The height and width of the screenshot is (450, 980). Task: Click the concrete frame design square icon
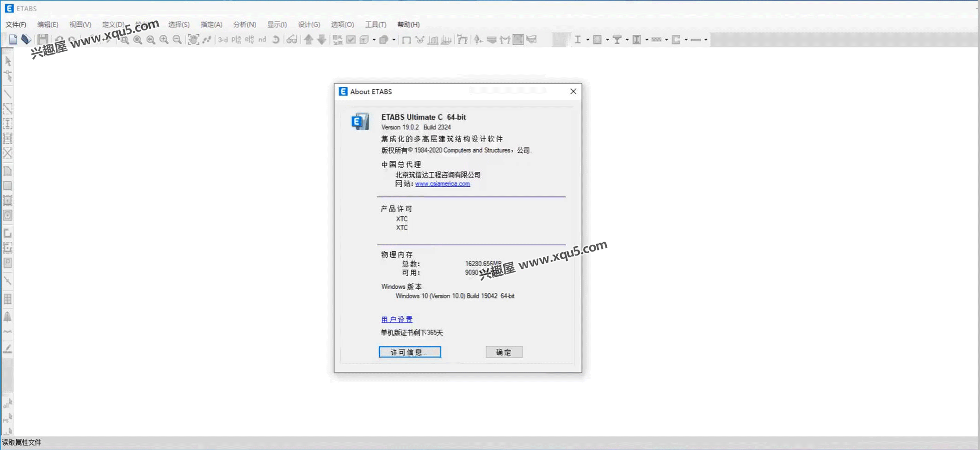[x=598, y=40]
